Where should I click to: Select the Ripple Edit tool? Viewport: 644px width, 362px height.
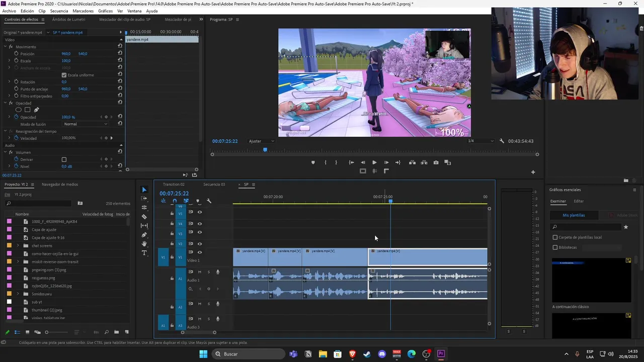(144, 208)
